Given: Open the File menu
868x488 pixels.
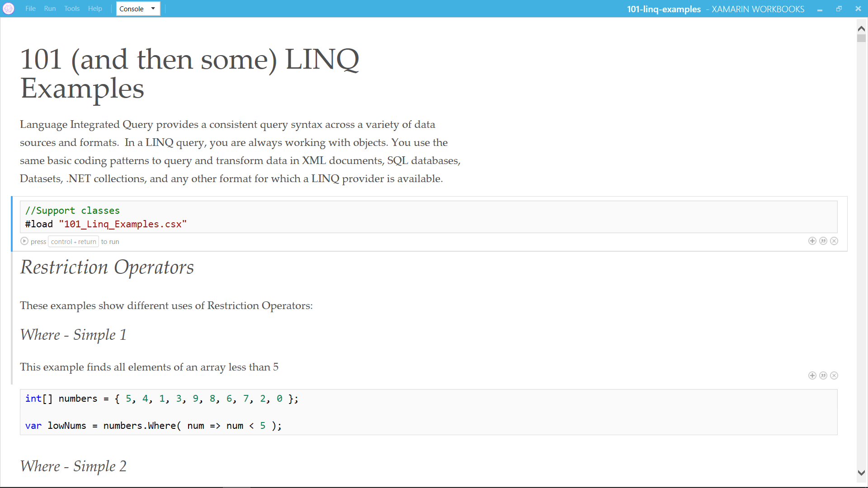Looking at the screenshot, I should click(x=30, y=9).
